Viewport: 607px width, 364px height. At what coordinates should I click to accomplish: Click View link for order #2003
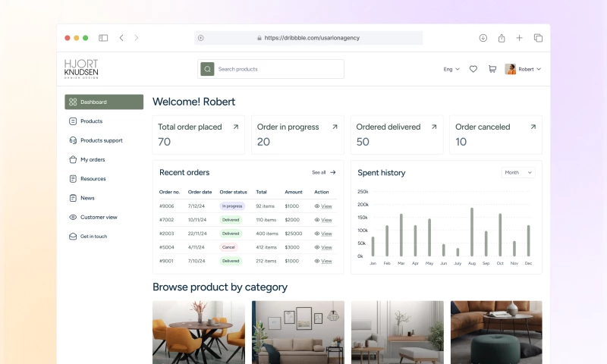click(326, 234)
